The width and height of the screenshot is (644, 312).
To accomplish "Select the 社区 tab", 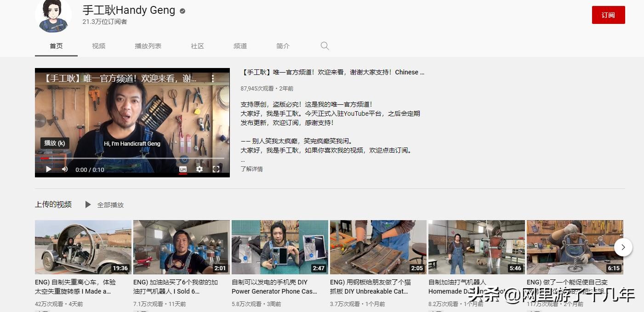I will 197,46.
